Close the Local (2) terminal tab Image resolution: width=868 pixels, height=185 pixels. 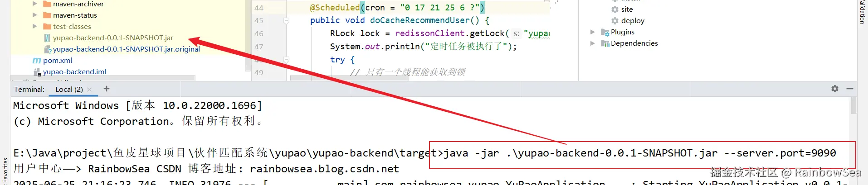[89, 90]
